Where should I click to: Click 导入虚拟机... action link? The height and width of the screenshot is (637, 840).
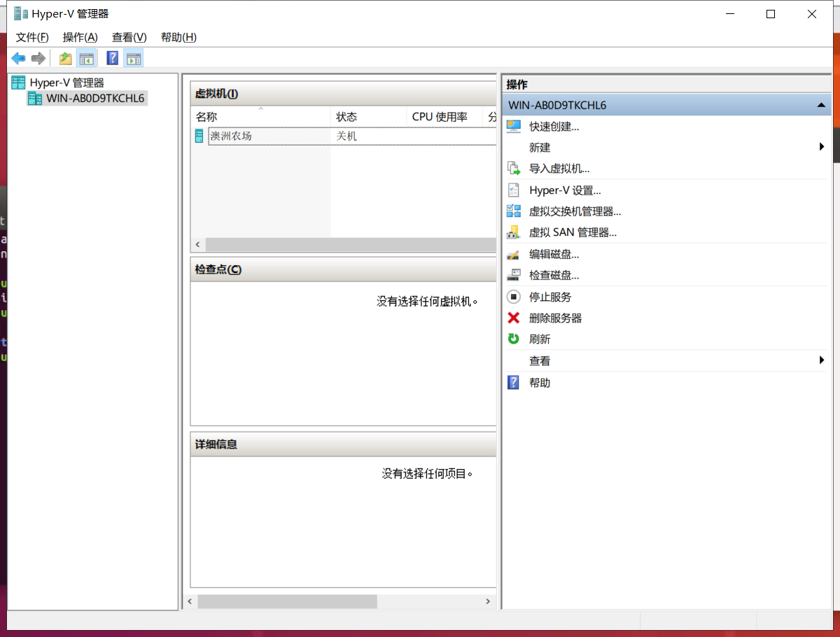point(559,169)
